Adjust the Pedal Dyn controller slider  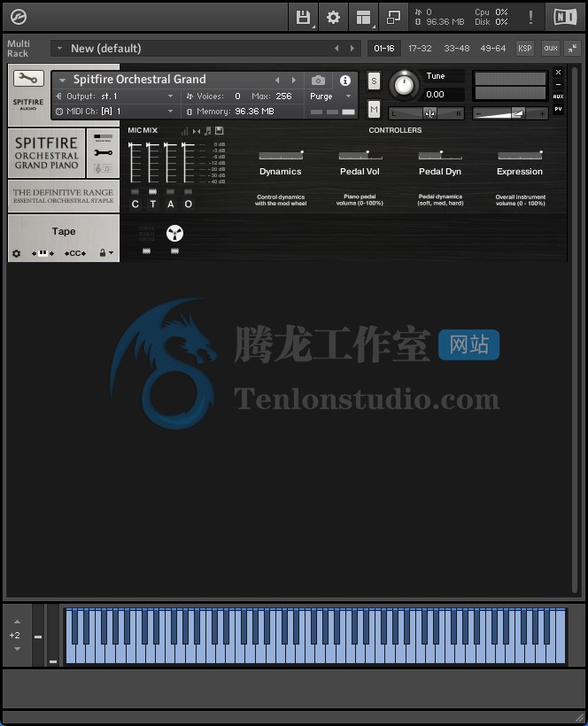pyautogui.click(x=440, y=155)
